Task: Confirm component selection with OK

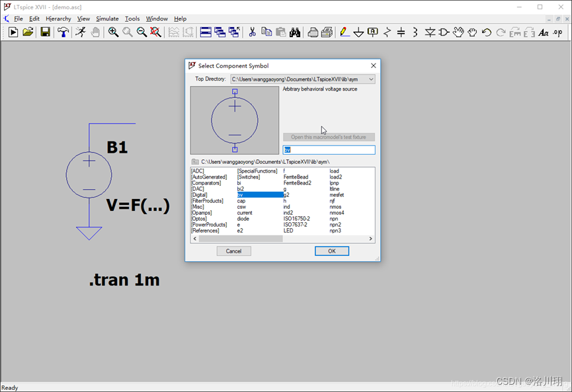Action: (x=331, y=251)
